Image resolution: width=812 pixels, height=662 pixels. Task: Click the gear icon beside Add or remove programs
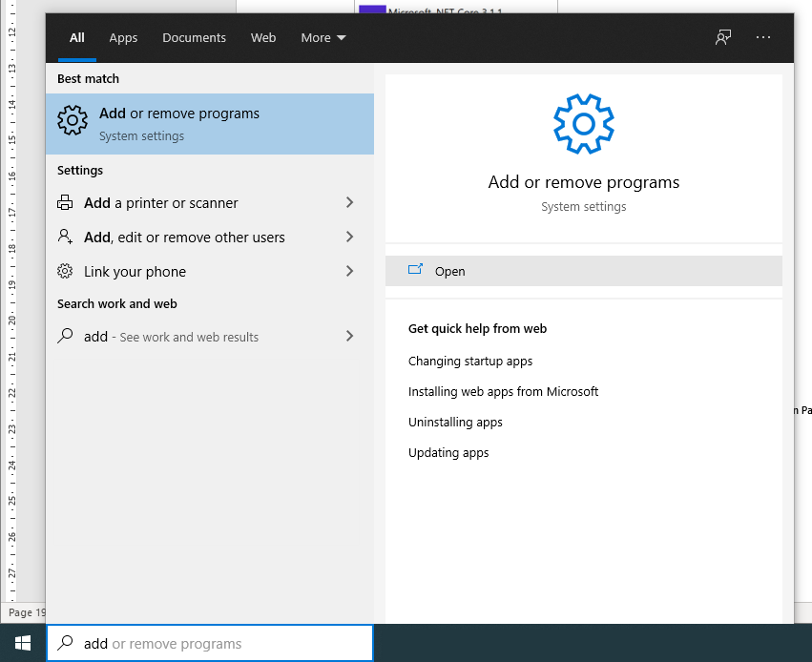[73, 120]
